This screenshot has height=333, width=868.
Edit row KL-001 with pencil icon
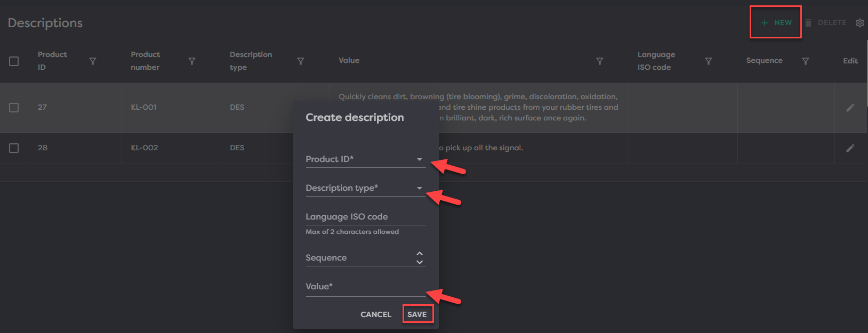pos(850,108)
